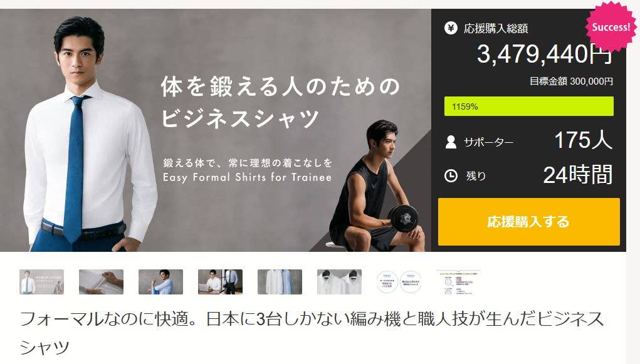Click the total amount 3,479,440円
This screenshot has width=640, height=364.
[x=545, y=54]
